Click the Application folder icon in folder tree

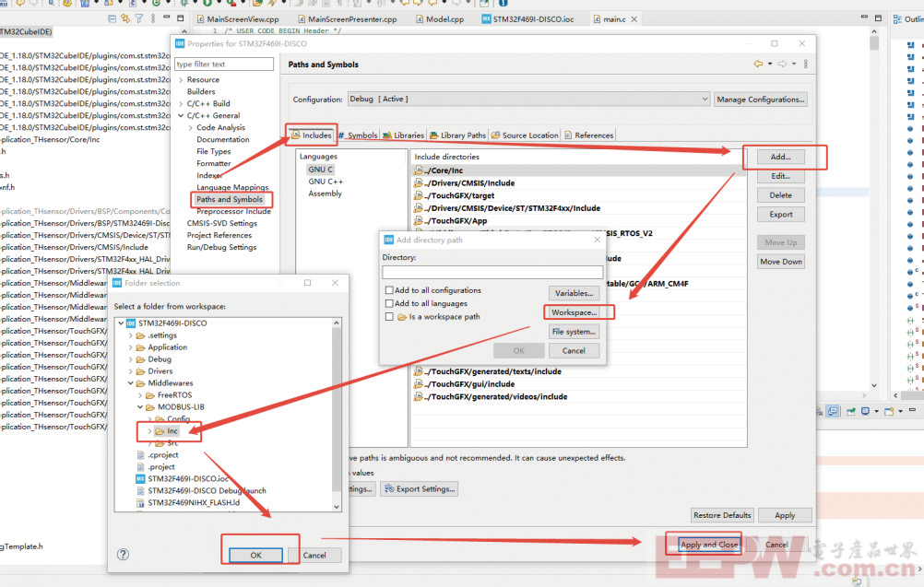click(140, 347)
